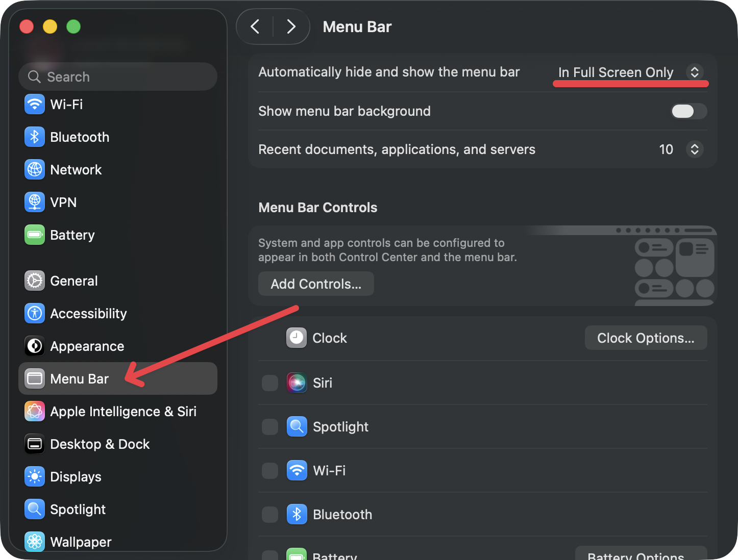Click the Wi-Fi icon in controls list
Screen dimensions: 738x560
[297, 470]
